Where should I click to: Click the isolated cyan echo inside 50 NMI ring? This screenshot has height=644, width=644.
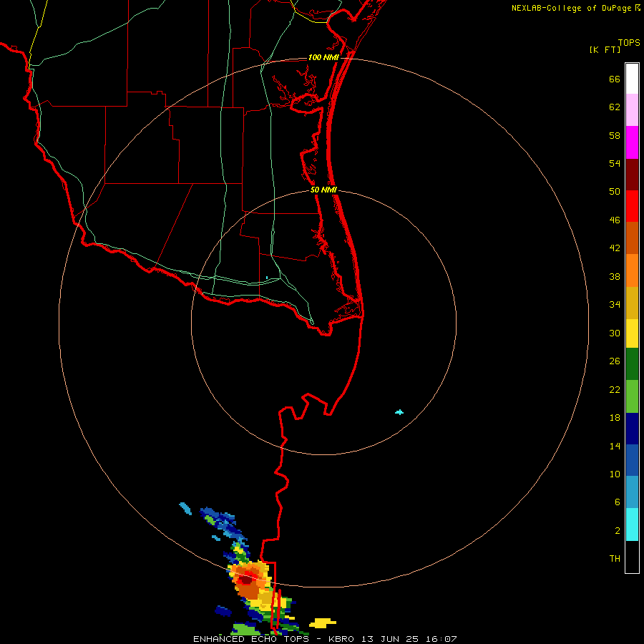[399, 412]
